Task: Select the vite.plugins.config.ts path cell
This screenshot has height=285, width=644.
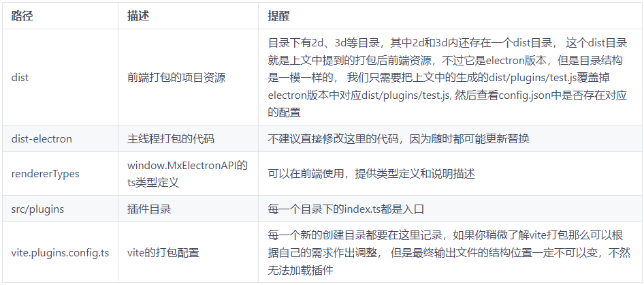Action: click(x=61, y=253)
